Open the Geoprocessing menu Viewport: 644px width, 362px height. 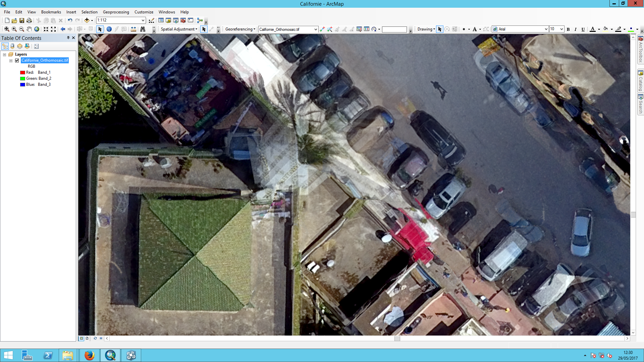point(116,12)
